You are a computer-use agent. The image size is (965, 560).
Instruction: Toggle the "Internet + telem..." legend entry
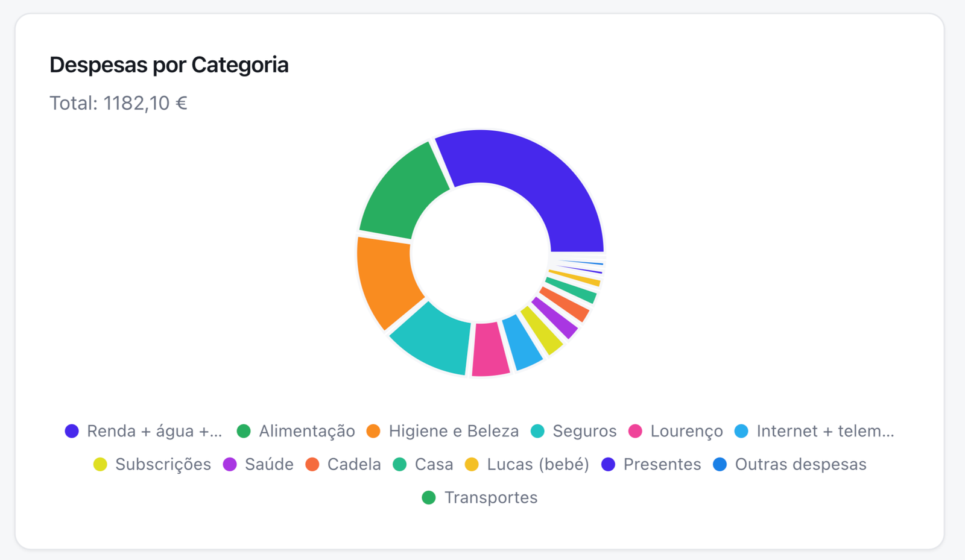coord(814,432)
